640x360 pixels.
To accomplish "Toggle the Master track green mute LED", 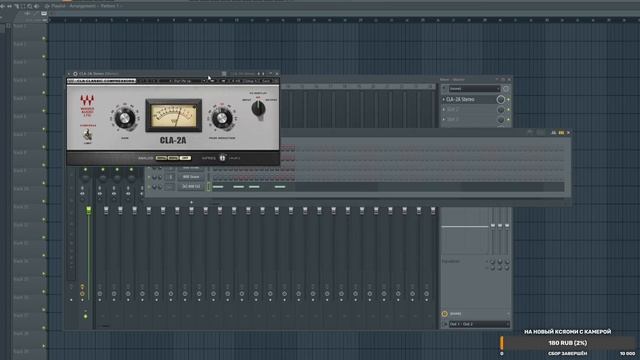I will (x=85, y=169).
